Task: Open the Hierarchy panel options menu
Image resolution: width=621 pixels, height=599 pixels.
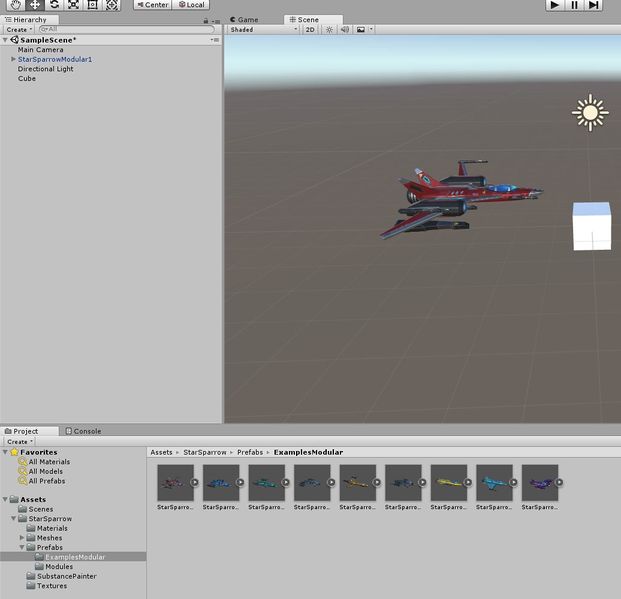Action: click(x=216, y=21)
